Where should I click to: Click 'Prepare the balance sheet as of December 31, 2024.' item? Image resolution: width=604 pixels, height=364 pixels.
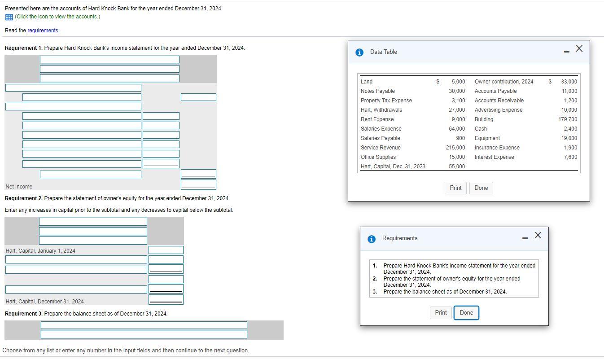[445, 292]
